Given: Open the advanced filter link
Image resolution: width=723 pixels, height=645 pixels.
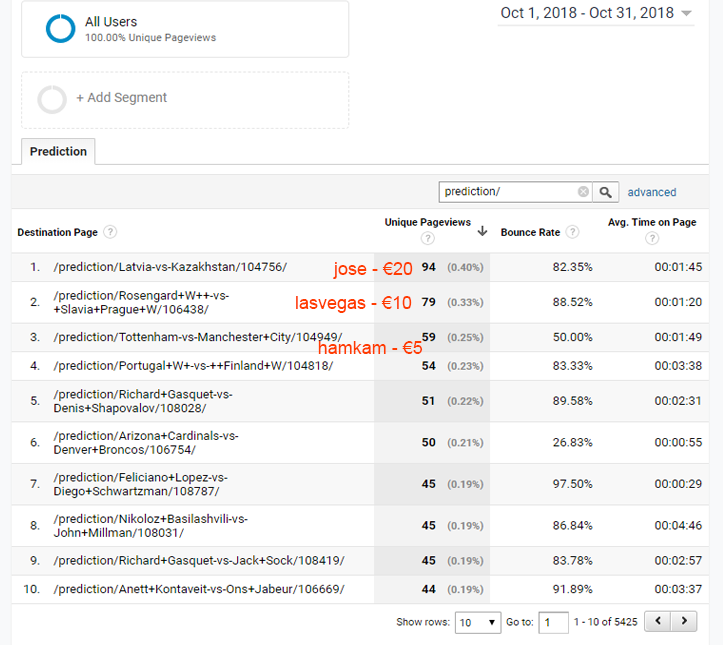Looking at the screenshot, I should click(x=652, y=192).
